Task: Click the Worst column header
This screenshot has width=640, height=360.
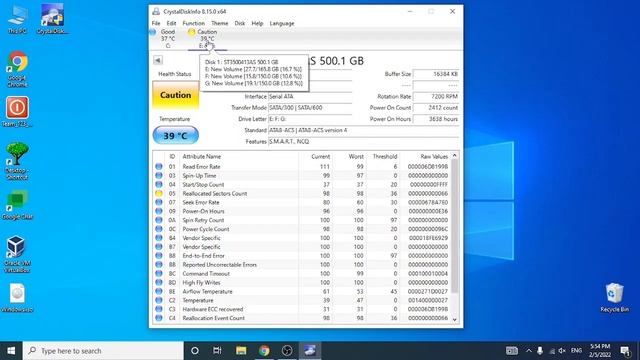Action: tap(349, 156)
